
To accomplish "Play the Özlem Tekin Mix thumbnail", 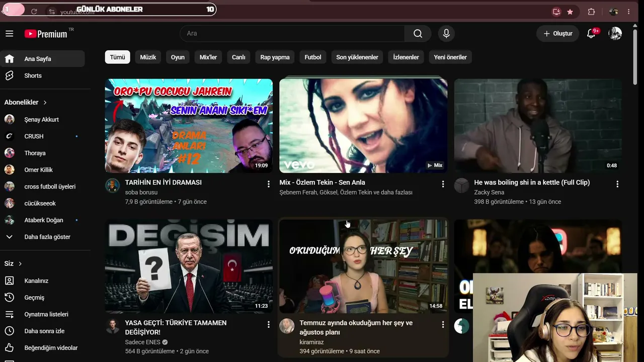I will 363,126.
